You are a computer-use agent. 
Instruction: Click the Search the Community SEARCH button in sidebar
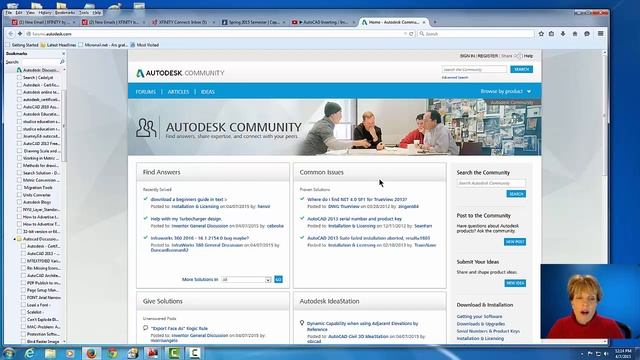tap(516, 194)
